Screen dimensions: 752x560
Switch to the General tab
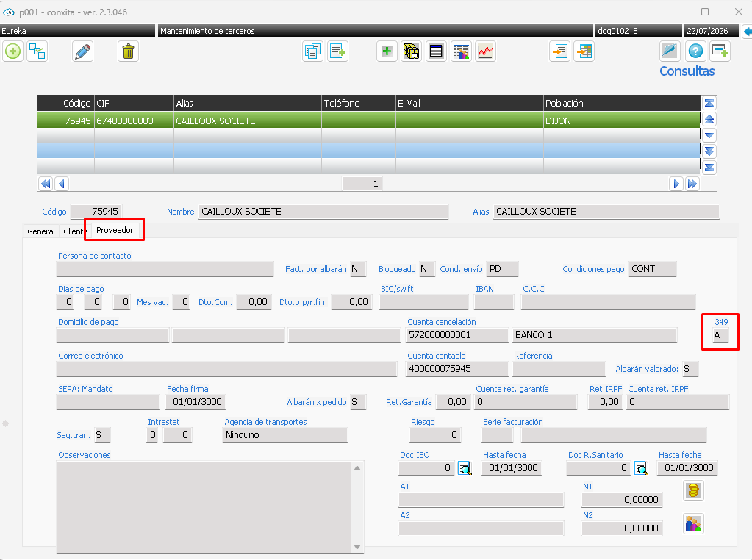point(41,231)
